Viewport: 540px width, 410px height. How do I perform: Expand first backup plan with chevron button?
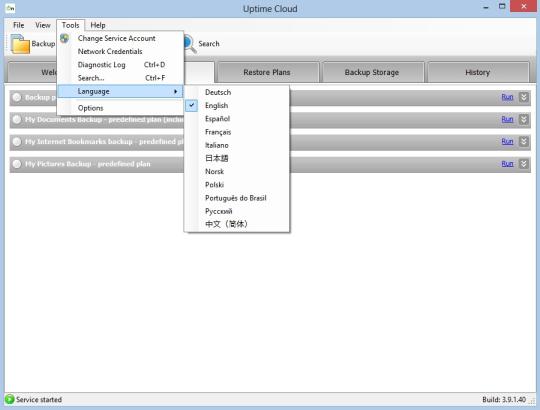(x=523, y=97)
